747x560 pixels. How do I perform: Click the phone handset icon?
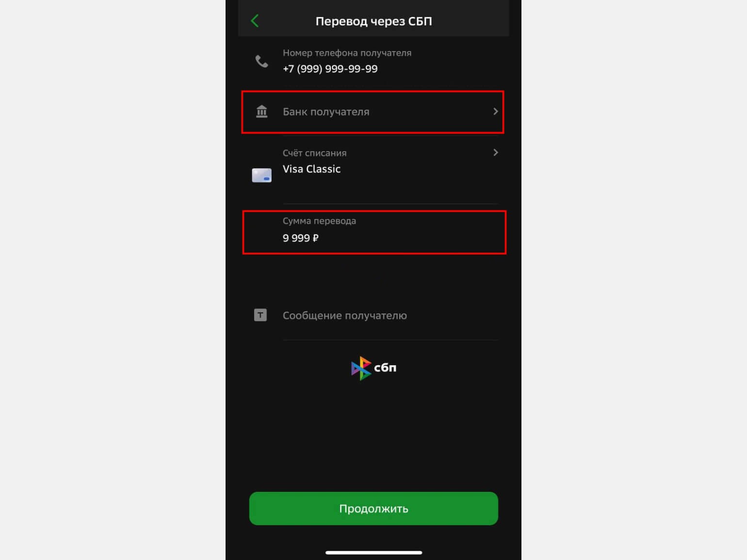coord(261,61)
